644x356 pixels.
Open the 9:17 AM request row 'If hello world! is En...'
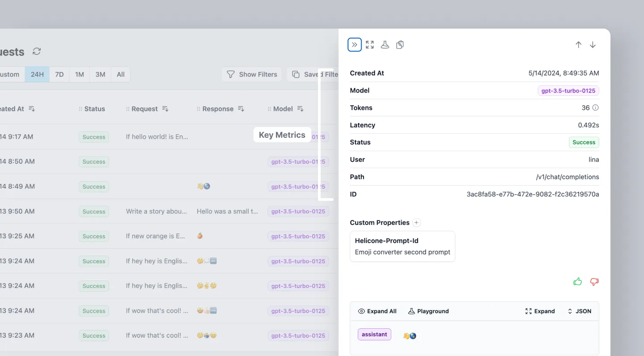tap(157, 137)
